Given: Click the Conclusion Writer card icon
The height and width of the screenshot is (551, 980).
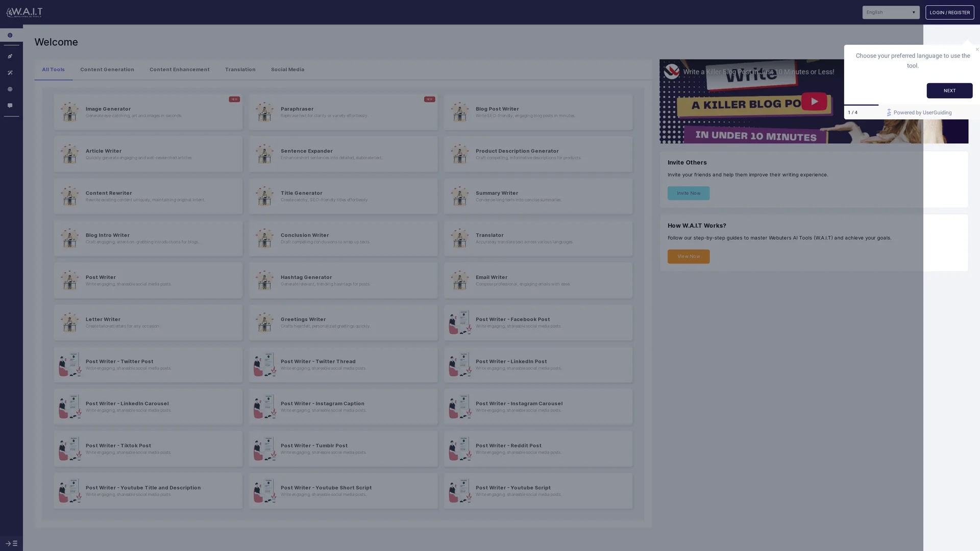Looking at the screenshot, I should [x=264, y=238].
